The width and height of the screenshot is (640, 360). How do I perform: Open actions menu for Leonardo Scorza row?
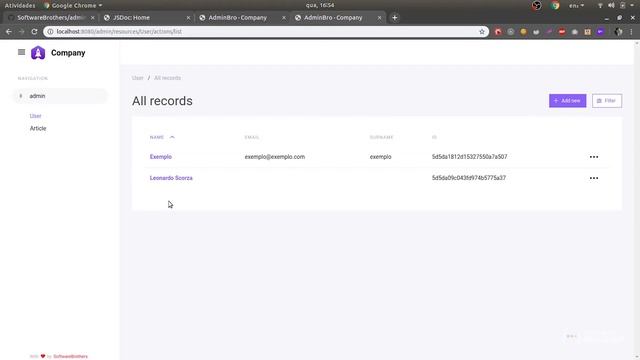tap(593, 178)
